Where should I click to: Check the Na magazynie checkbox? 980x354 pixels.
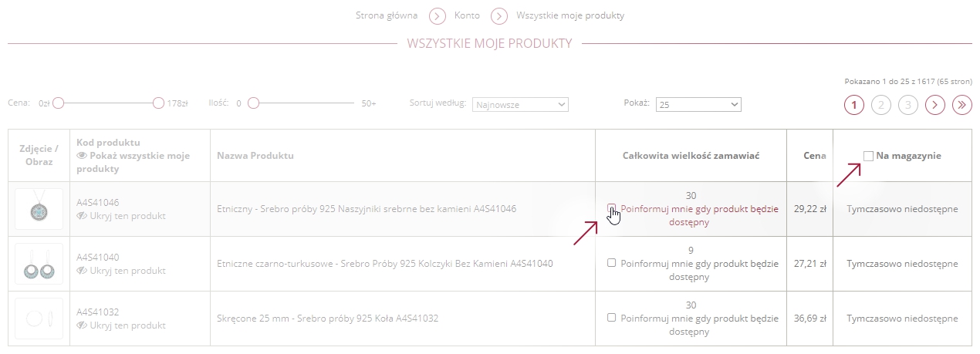[868, 156]
